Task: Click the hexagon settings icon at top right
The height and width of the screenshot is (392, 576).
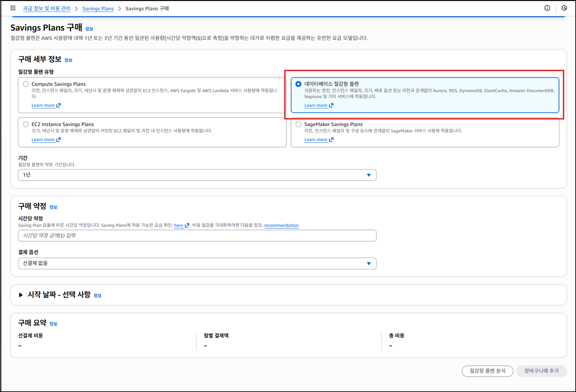Action: 564,8
